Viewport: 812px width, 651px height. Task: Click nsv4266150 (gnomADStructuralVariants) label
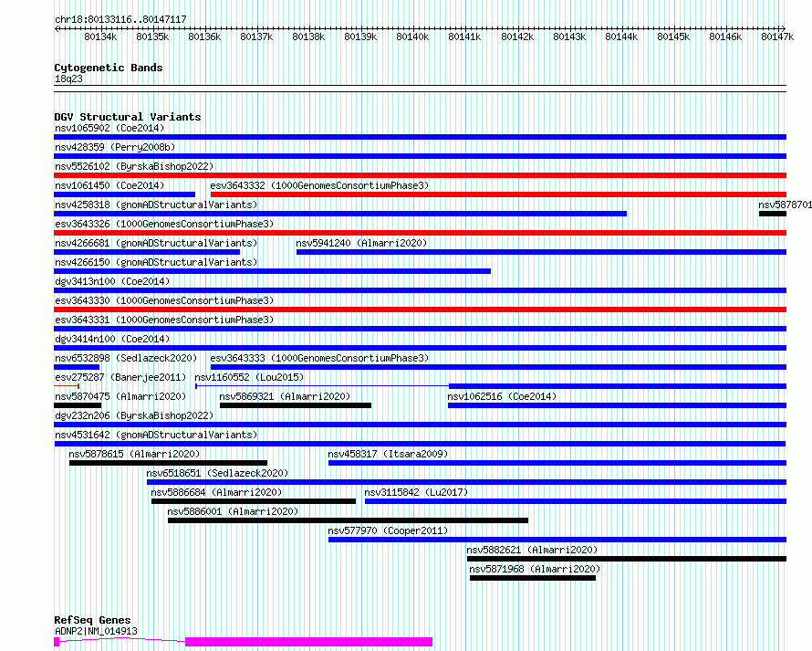pos(156,262)
